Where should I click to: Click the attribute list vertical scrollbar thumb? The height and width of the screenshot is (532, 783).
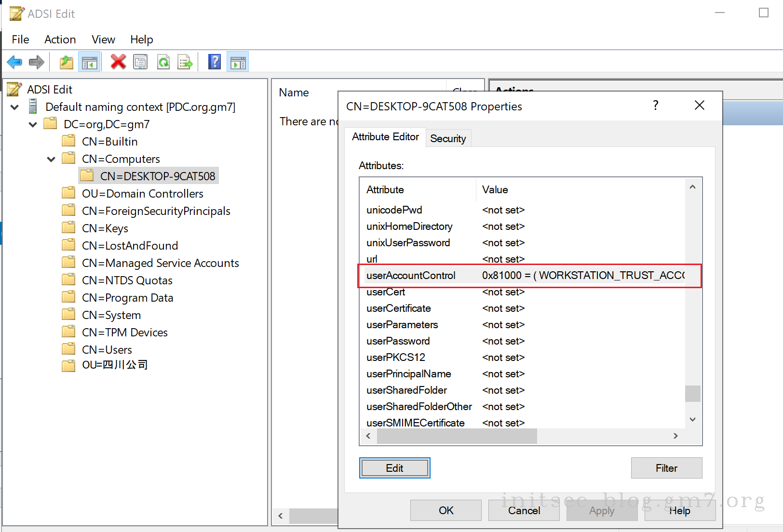693,393
